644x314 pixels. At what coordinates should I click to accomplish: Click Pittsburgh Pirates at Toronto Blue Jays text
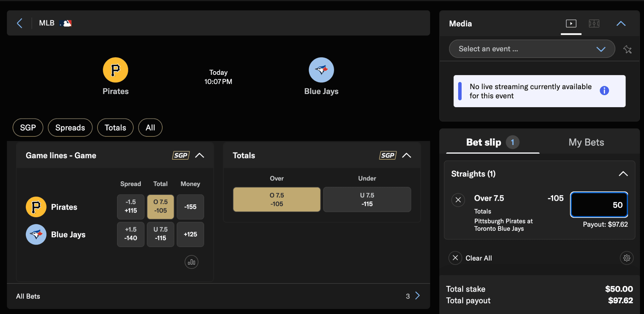click(503, 225)
